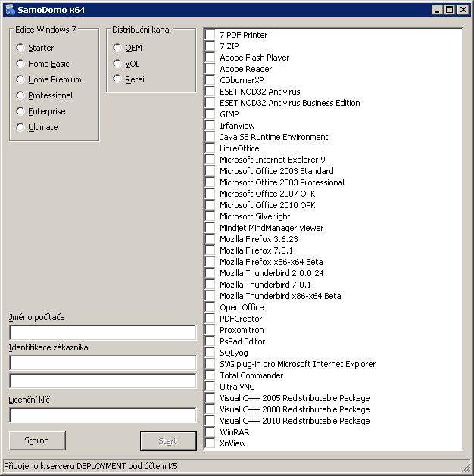Image resolution: width=474 pixels, height=476 pixels.
Task: Enable Mozilla Thunderbird 7.0.1
Action: [x=210, y=285]
